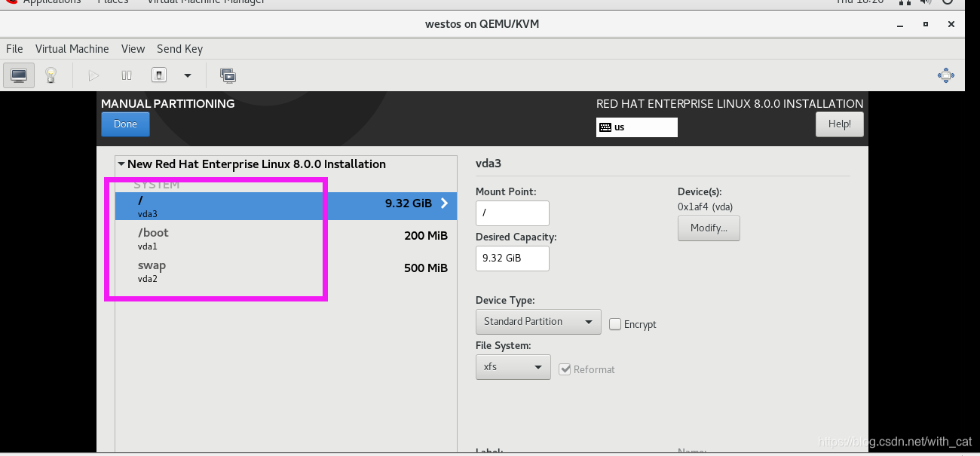Open the Device Type dropdown
Viewport: 980px width, 456px height.
click(x=538, y=322)
